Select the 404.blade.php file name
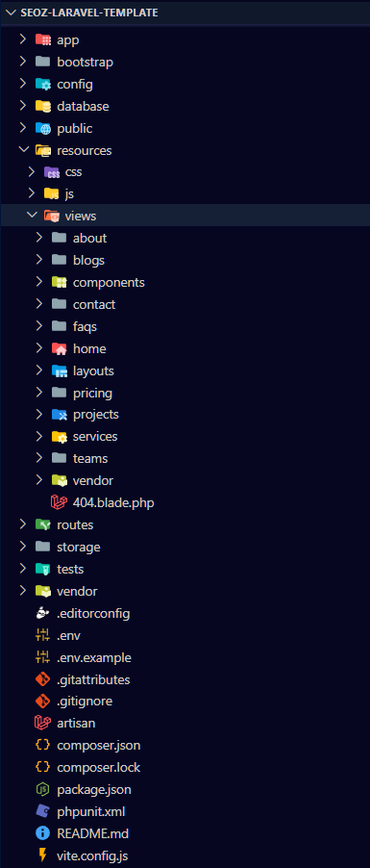Viewport: 370px width, 868px height. pos(113,502)
